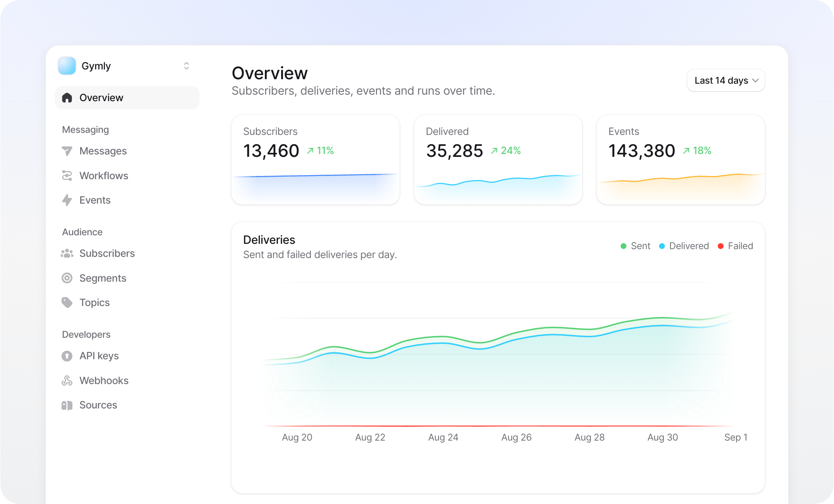
Task: Open Events in the sidebar
Action: click(95, 200)
